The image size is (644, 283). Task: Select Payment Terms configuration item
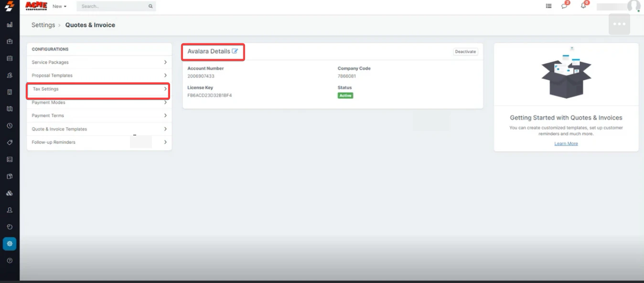(x=99, y=116)
